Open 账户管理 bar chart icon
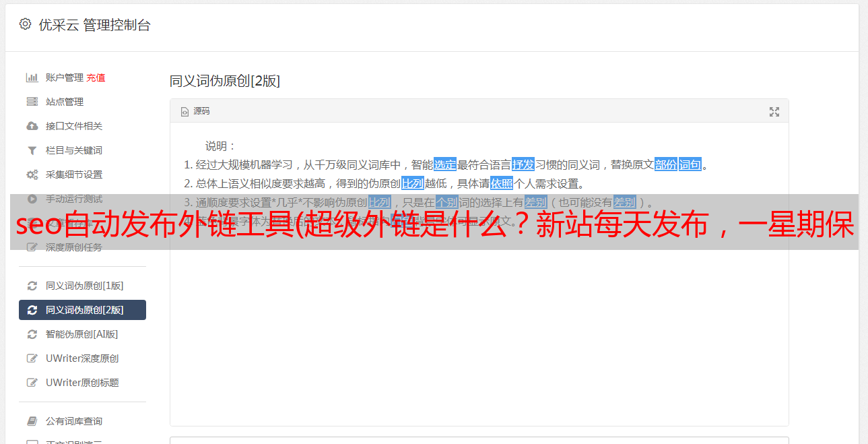This screenshot has width=868, height=444. pos(32,77)
